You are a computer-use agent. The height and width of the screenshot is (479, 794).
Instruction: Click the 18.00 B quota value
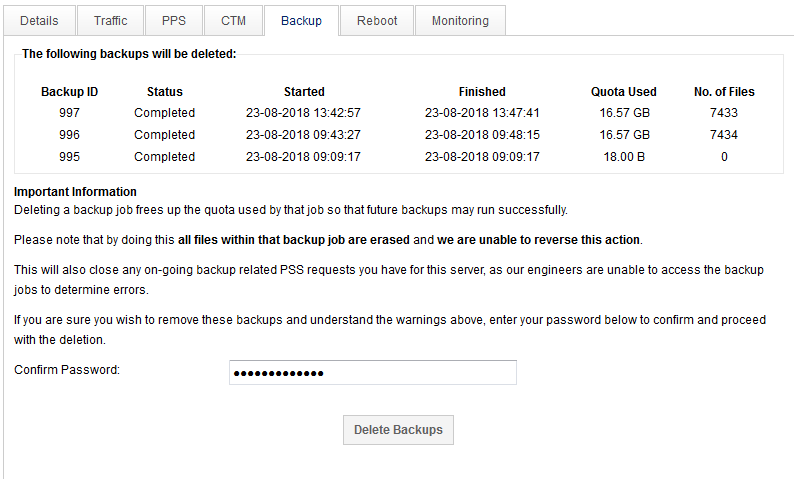point(624,157)
